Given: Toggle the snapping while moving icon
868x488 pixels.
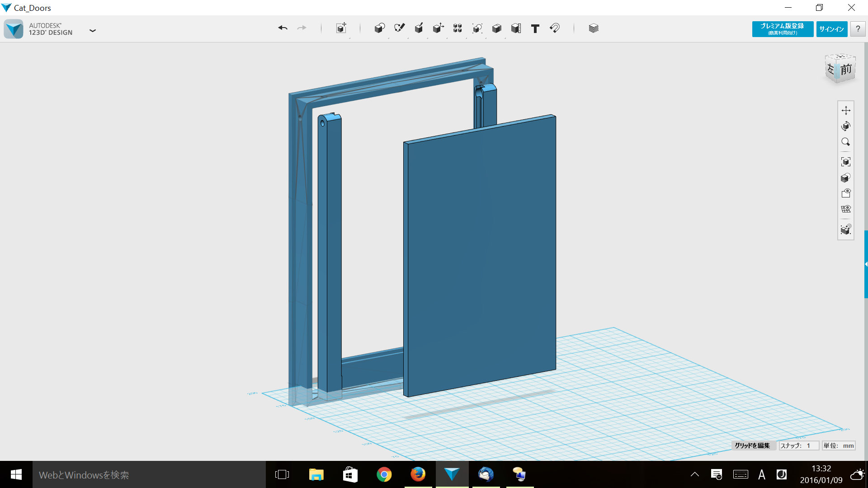Looking at the screenshot, I should tap(846, 230).
